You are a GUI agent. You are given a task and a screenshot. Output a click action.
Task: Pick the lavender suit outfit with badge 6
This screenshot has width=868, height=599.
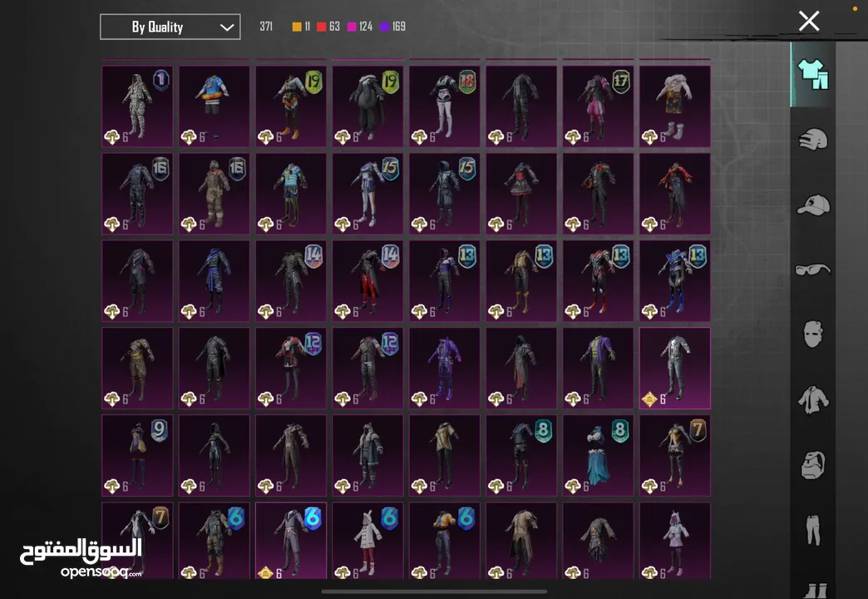point(291,542)
